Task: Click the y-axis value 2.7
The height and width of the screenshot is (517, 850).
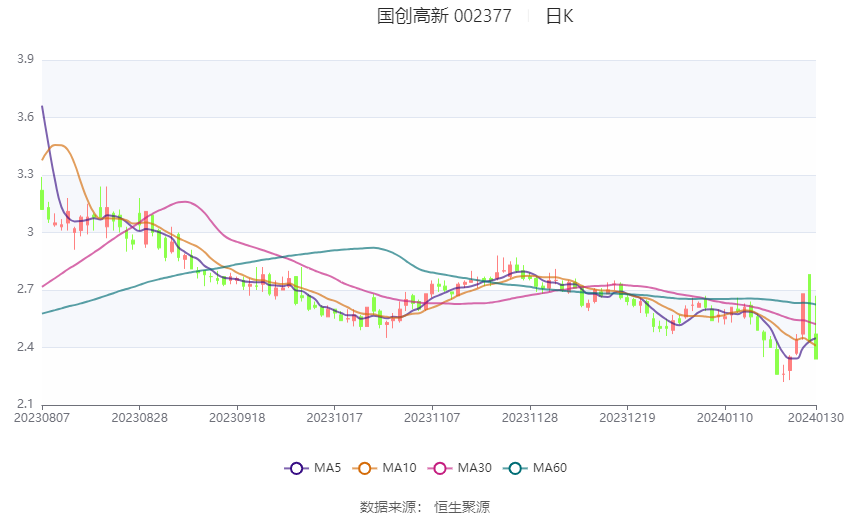Action: pos(25,289)
